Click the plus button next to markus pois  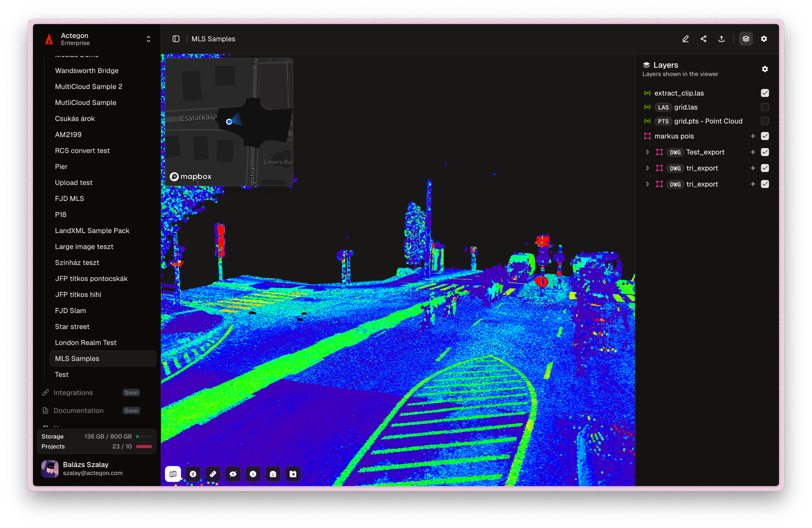point(753,136)
